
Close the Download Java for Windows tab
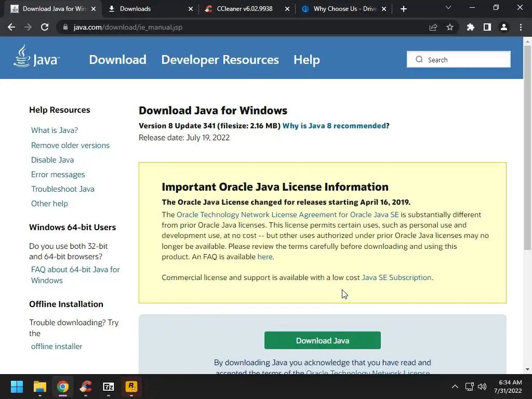(94, 9)
